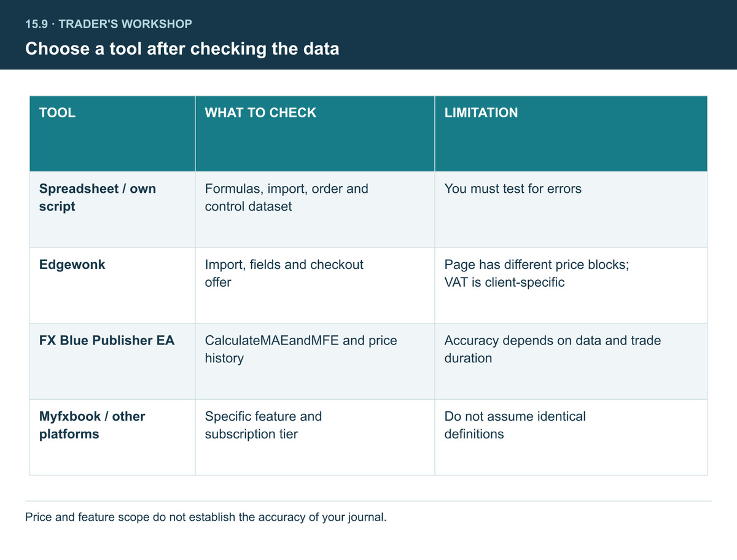Click the LIMITATION column header
Screen dimensions: 737x560
point(571,133)
